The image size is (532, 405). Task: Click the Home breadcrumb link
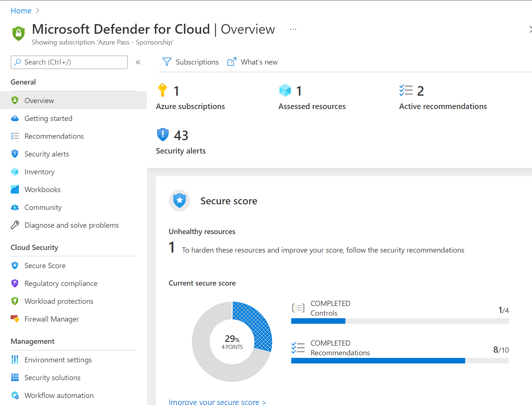tap(21, 11)
